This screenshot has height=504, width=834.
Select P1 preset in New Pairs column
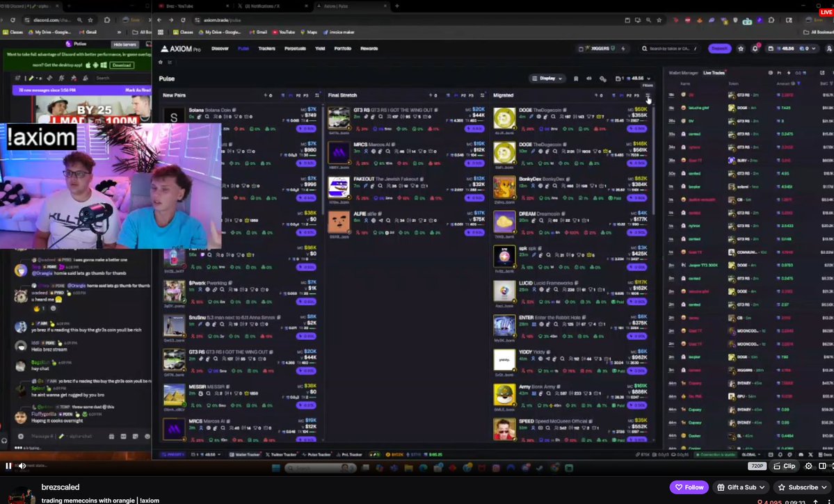click(x=291, y=96)
